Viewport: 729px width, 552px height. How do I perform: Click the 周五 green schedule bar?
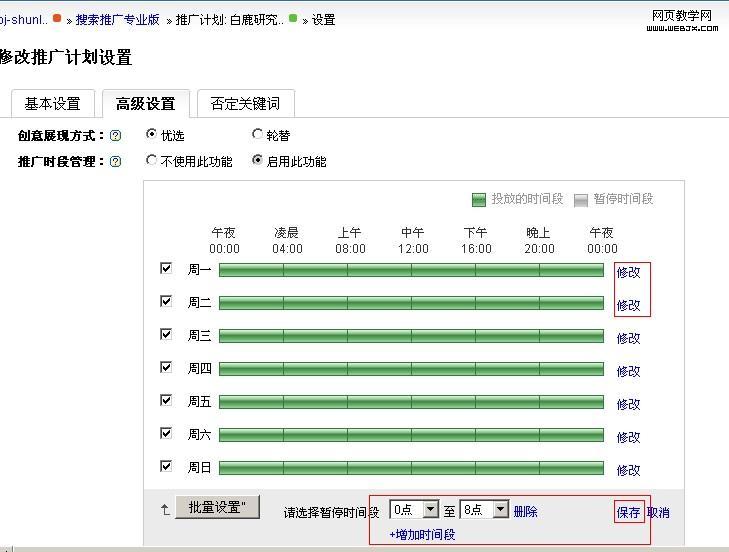tap(411, 402)
